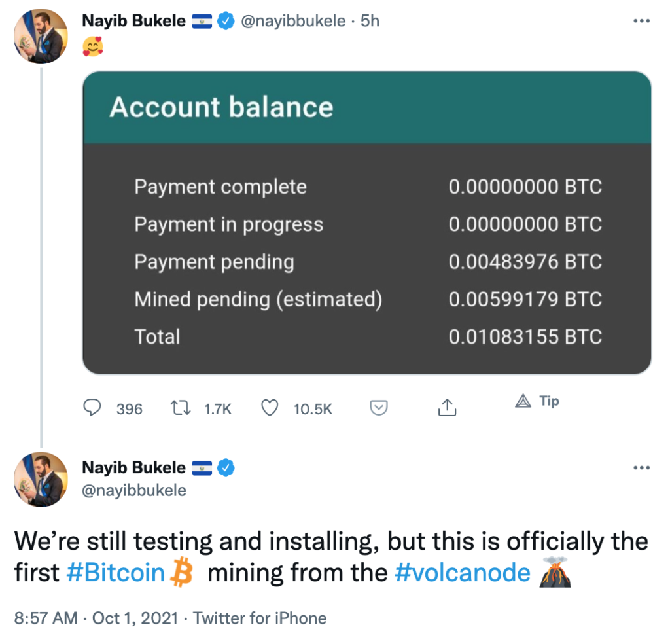
Task: Open the #volcanode hashtag link
Action: click(463, 573)
